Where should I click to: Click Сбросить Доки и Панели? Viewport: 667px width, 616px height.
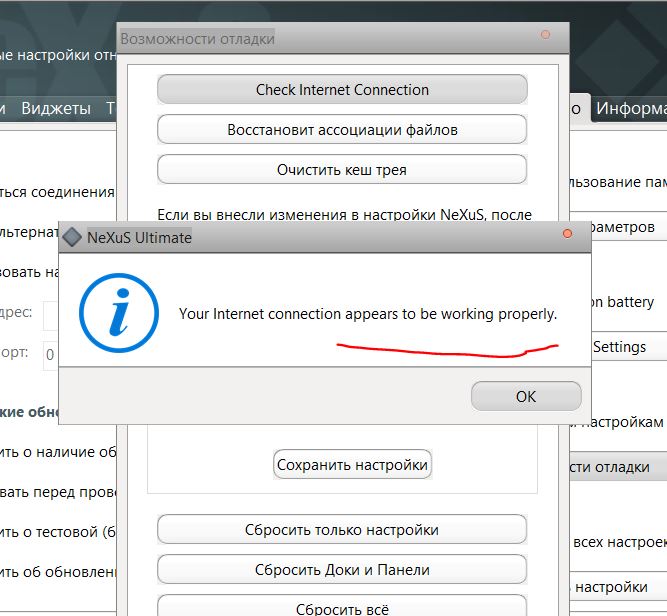342,570
